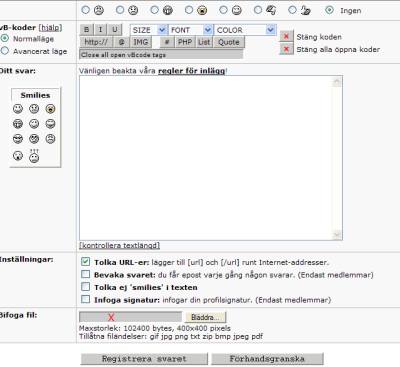Screen dimensions: 400x367
Task: Enable the 'Infoga signatur' option
Action: 86,299
